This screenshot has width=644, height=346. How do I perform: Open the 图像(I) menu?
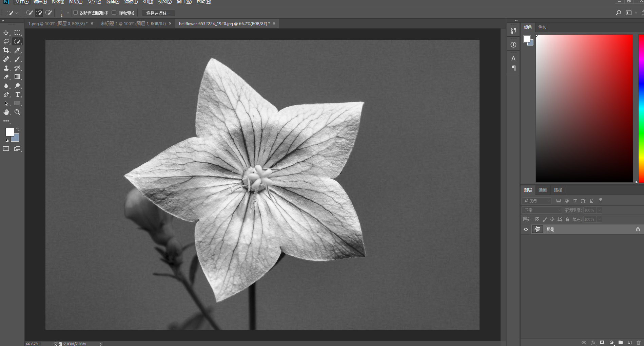58,2
